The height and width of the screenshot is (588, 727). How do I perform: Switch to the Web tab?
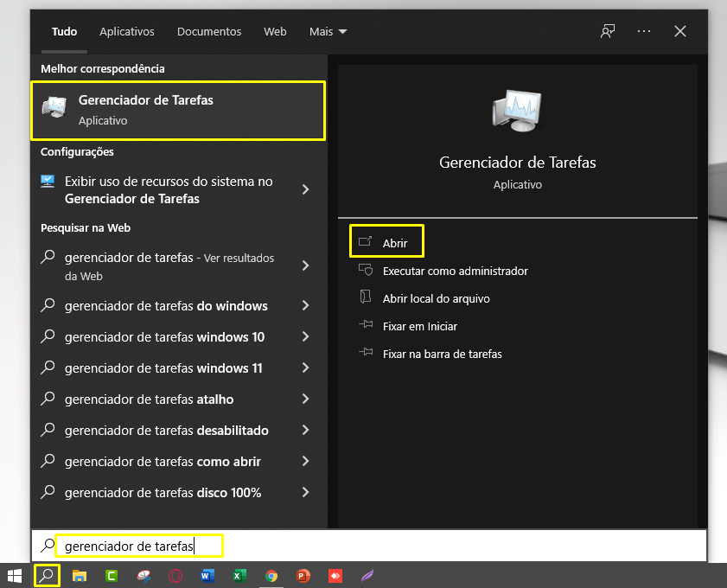[275, 31]
